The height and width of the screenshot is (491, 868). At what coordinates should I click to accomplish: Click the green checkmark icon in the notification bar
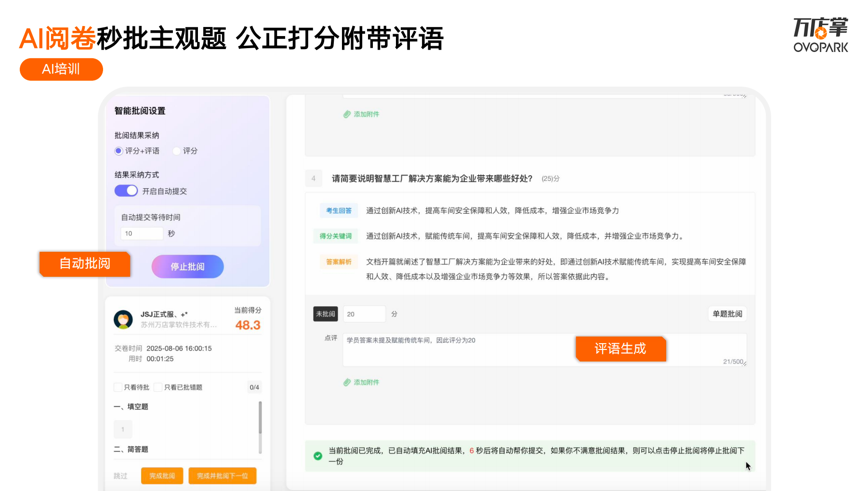(318, 456)
